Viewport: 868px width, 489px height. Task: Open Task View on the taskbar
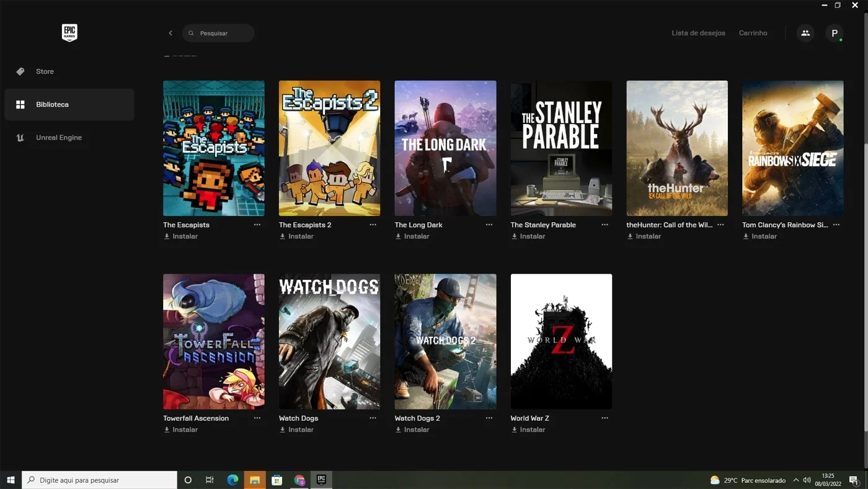(x=210, y=480)
